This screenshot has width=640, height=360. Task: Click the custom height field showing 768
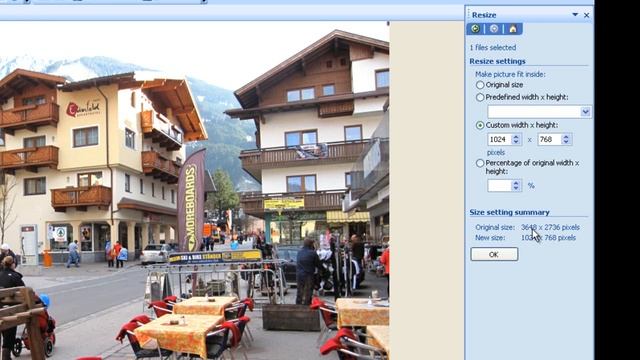[x=549, y=140]
